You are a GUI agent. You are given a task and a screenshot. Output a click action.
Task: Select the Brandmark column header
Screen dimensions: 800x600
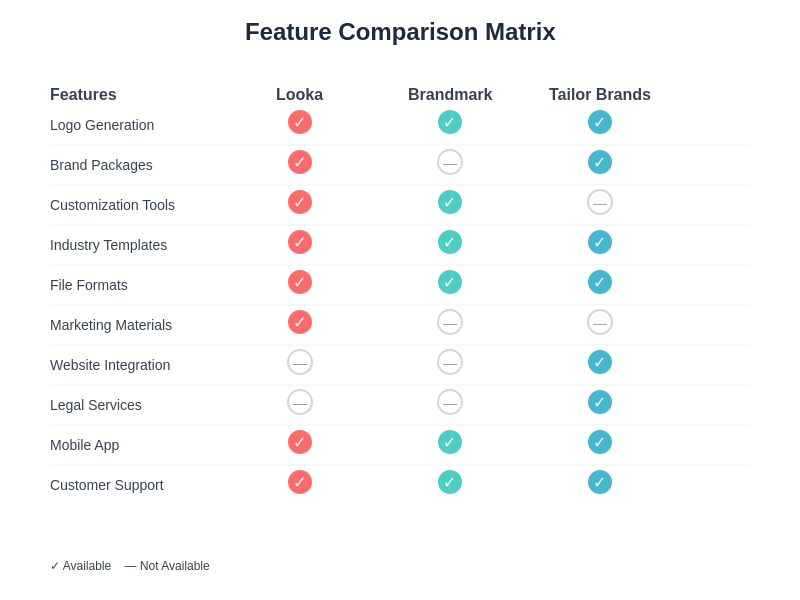click(450, 95)
